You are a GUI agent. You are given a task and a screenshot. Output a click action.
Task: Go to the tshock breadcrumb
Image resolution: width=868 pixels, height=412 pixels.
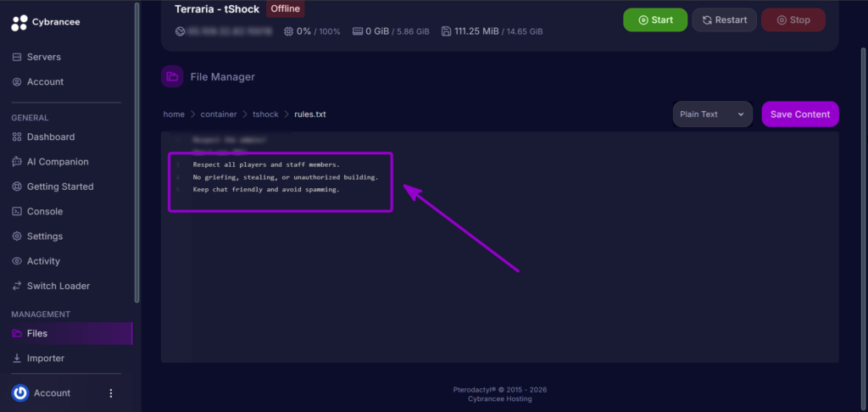click(x=265, y=114)
